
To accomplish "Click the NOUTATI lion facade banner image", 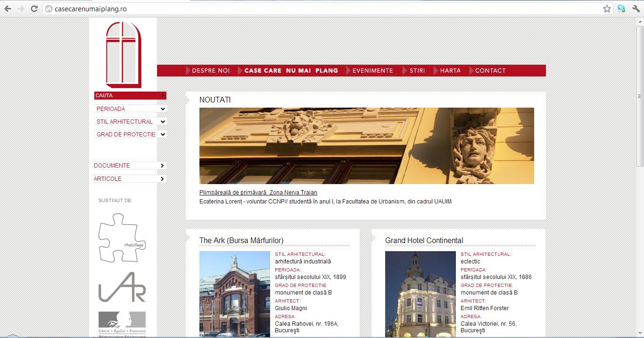I will click(367, 146).
